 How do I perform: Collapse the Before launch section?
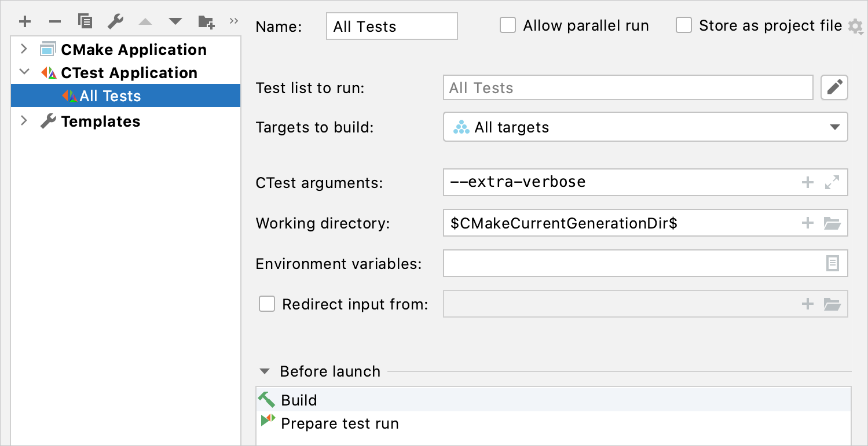pyautogui.click(x=265, y=371)
